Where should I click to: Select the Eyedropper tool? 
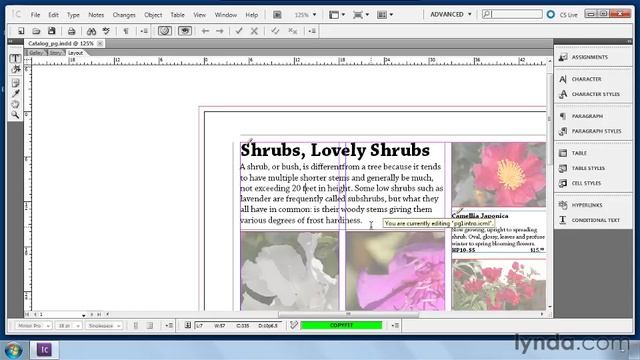coord(15,93)
